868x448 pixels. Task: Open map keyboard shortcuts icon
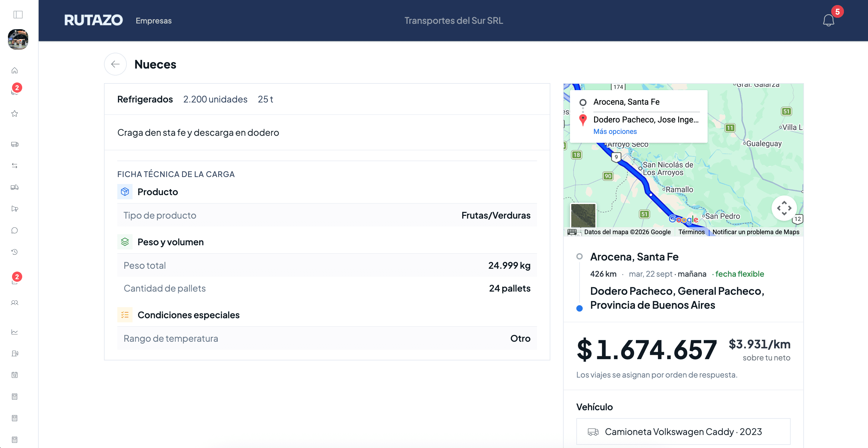pyautogui.click(x=572, y=232)
